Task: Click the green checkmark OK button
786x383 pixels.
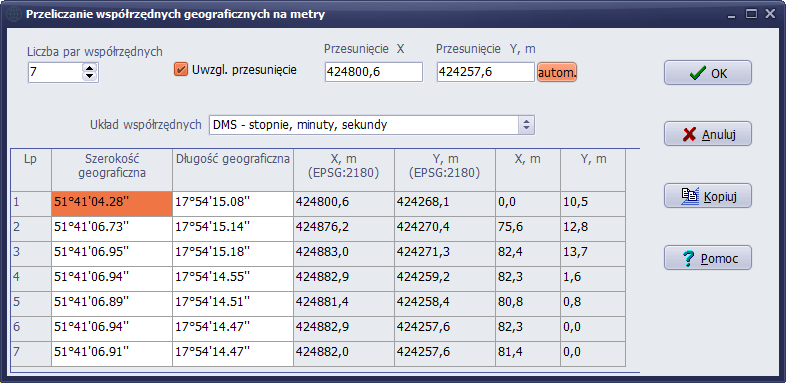Action: coord(708,73)
